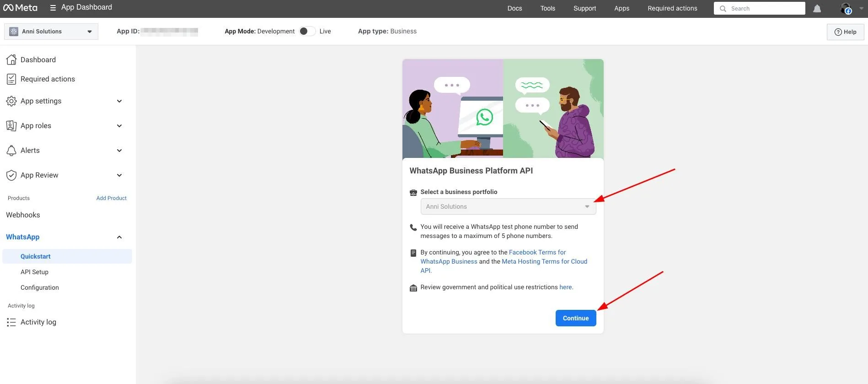Open Facebook Terms for WhatsApp Business link
The width and height of the screenshot is (868, 384).
[493, 257]
